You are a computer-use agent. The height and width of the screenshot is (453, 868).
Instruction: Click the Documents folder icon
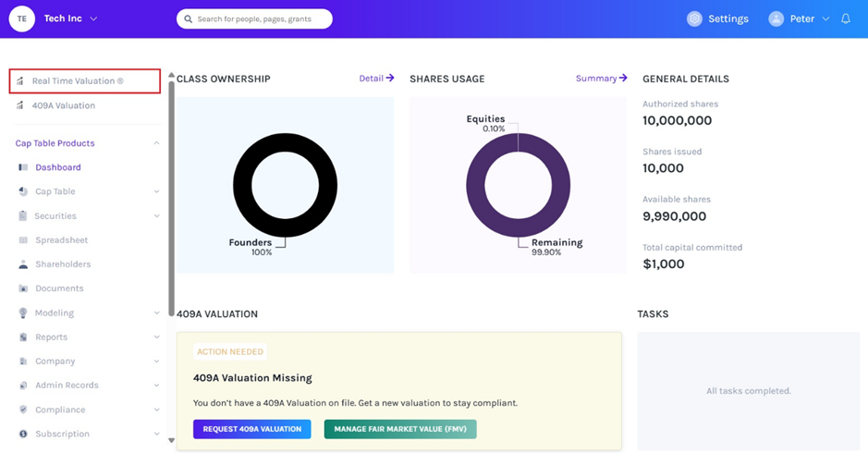(23, 288)
